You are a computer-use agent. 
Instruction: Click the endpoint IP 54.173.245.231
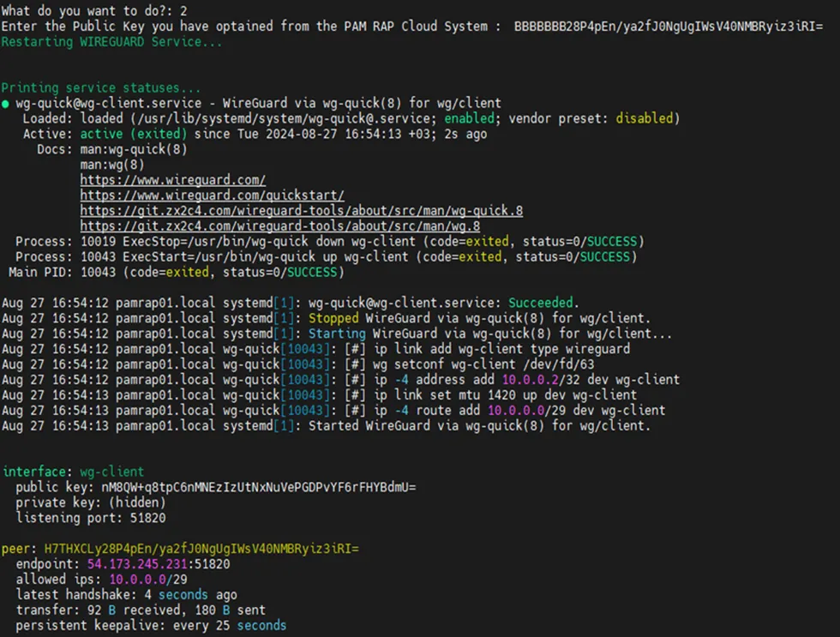coord(137,565)
